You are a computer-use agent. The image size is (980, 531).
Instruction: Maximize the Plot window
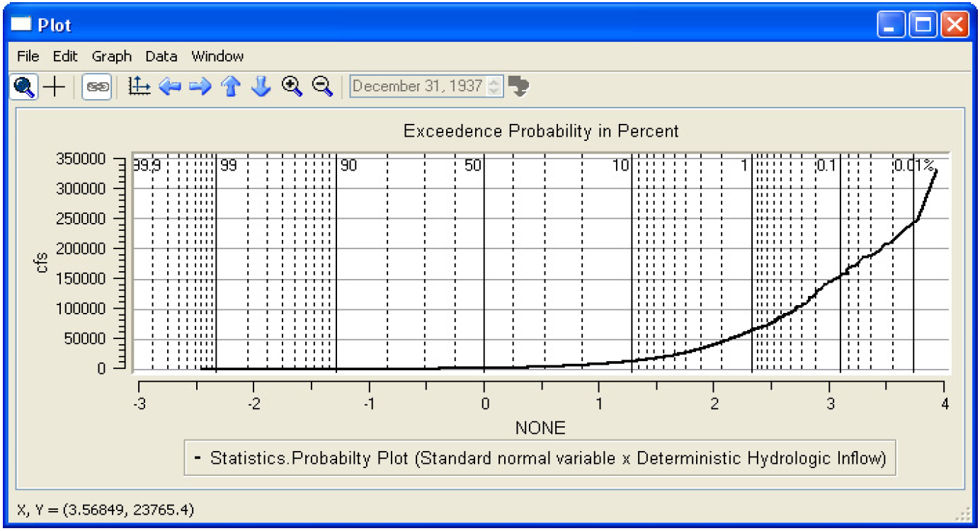point(923,26)
